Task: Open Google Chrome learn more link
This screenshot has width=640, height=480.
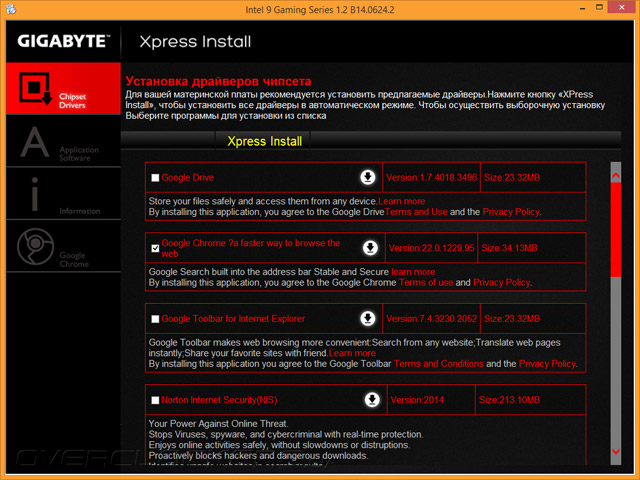Action: click(x=413, y=272)
